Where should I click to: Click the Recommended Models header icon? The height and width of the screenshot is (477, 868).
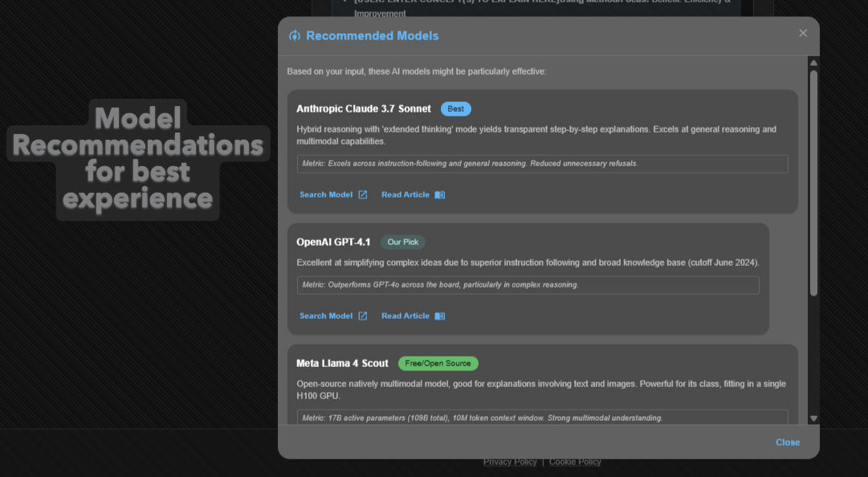[295, 36]
